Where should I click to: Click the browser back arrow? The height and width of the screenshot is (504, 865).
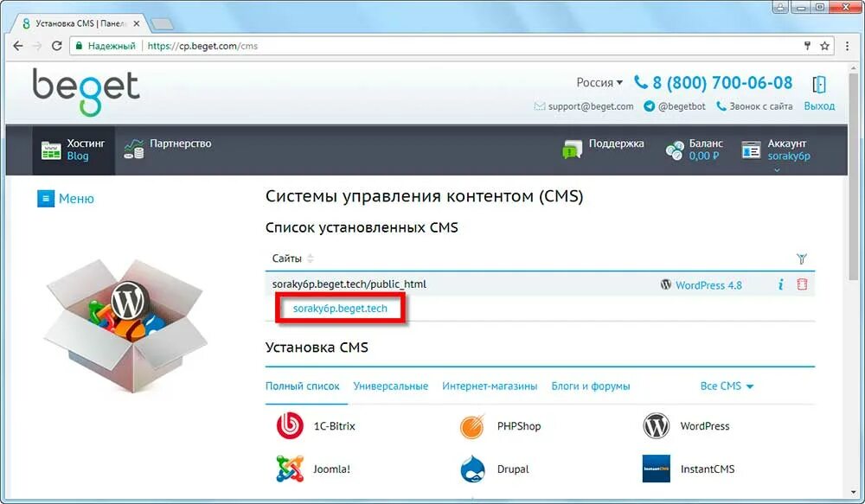click(18, 46)
